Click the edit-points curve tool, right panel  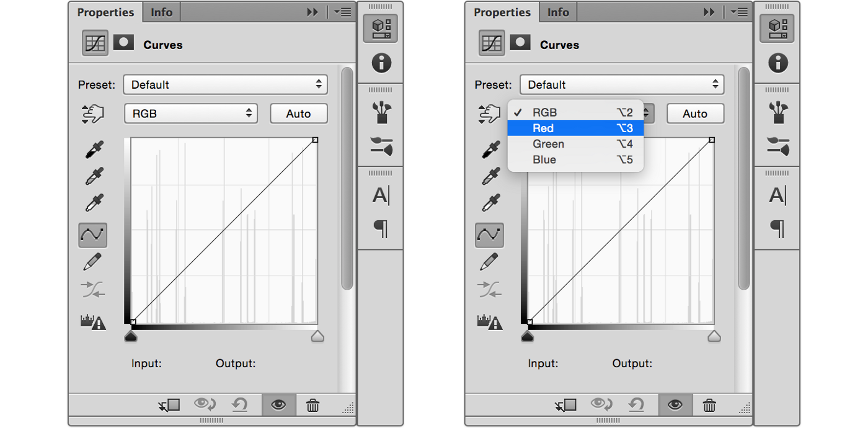tap(489, 234)
